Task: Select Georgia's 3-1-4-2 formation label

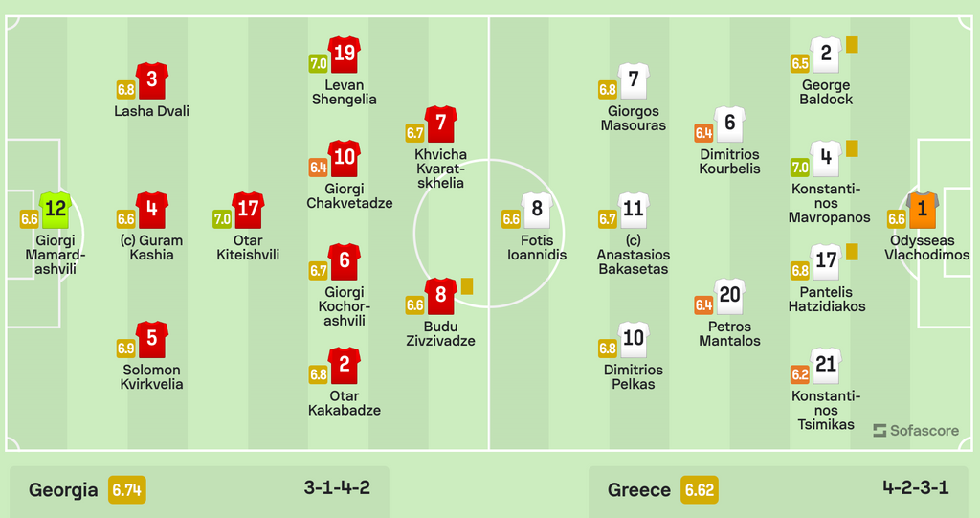Action: click(337, 487)
